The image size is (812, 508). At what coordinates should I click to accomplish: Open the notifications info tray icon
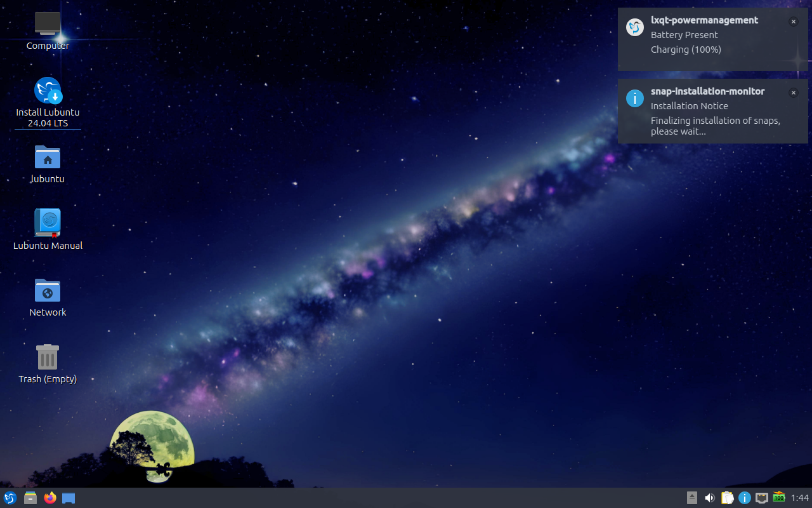pyautogui.click(x=744, y=498)
